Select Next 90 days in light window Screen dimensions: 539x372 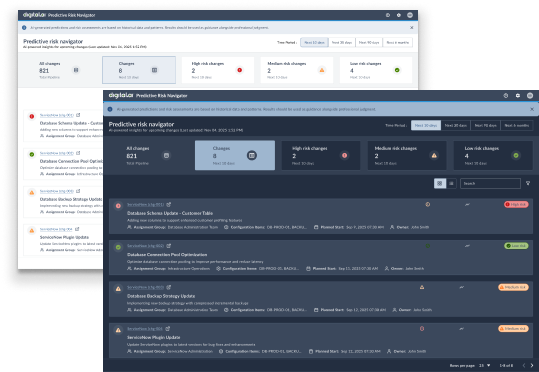[x=369, y=42]
